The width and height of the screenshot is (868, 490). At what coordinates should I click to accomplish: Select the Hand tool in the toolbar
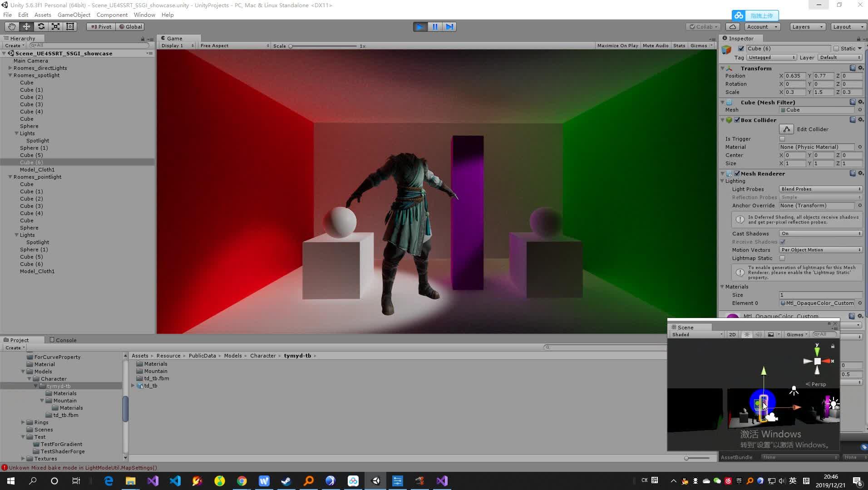pos(11,26)
